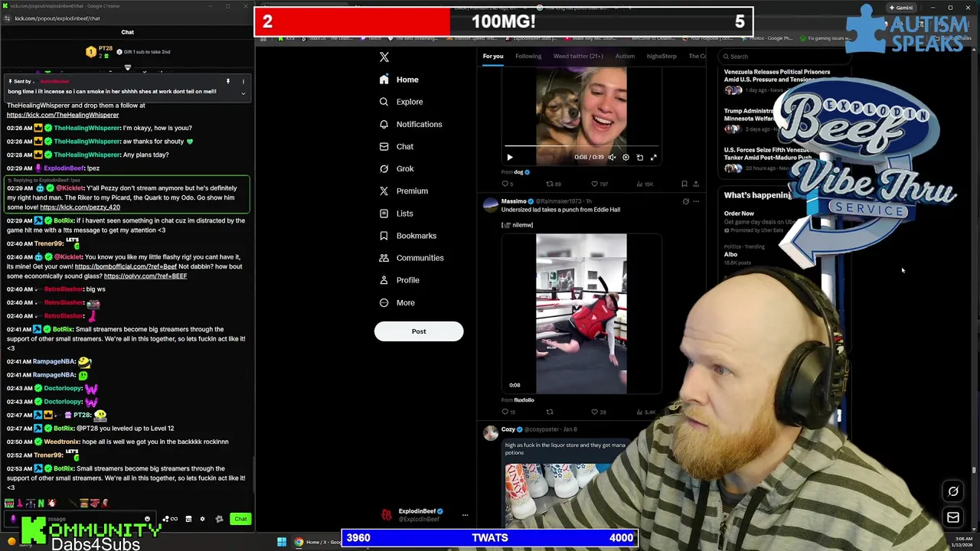
Task: Open the kick.com/pezzy_420 link in chat
Action: coord(80,207)
